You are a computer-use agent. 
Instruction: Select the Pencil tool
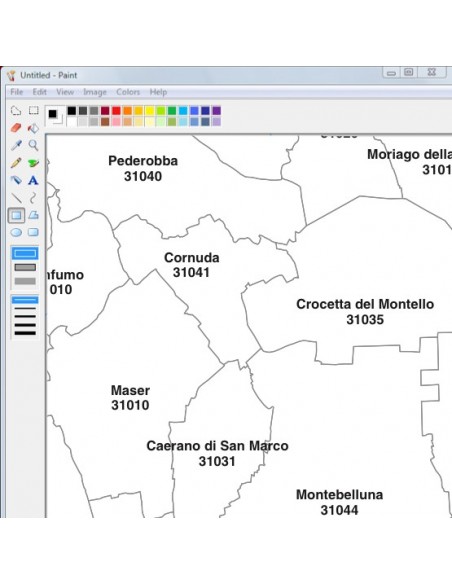pyautogui.click(x=16, y=163)
